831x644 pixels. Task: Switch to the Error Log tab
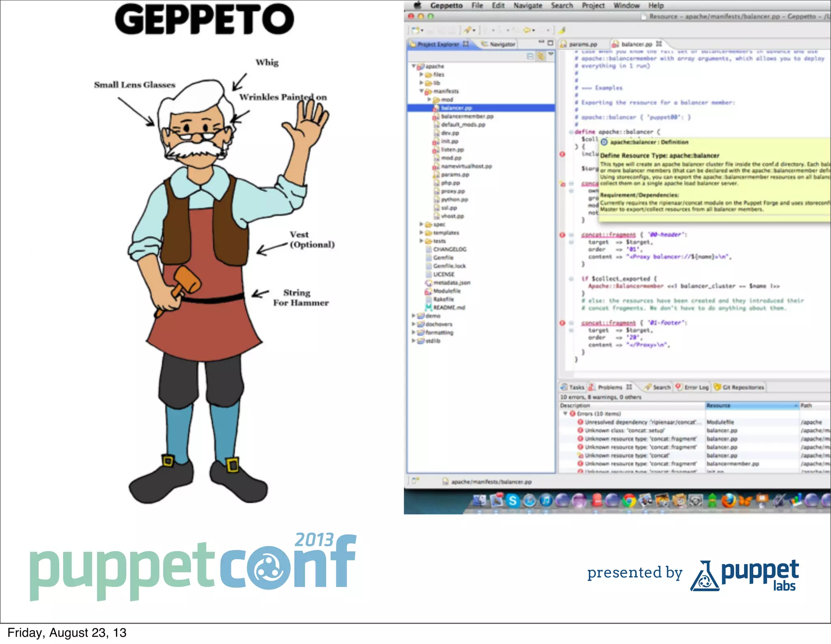pos(695,387)
